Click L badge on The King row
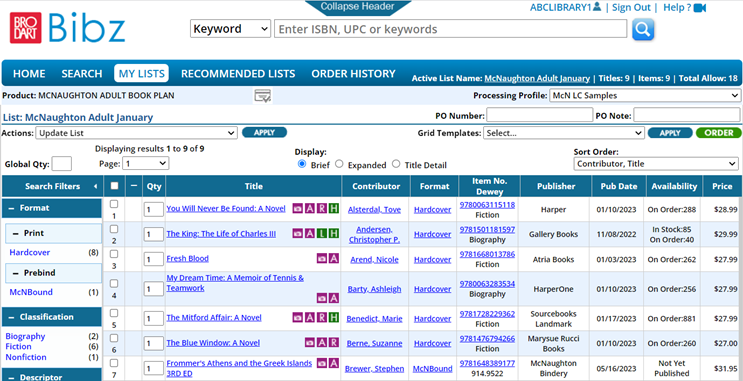The width and height of the screenshot is (743, 381). tap(322, 234)
